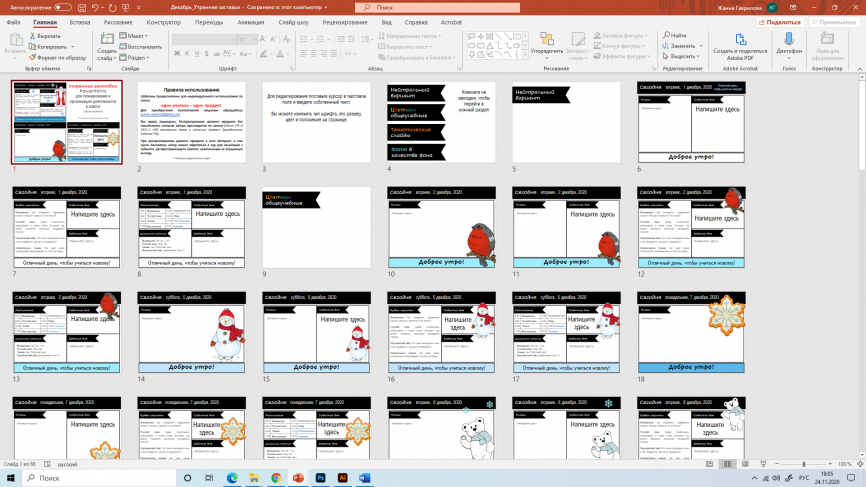Click Создать слайд icon
Screen dimensions: 866x487
point(106,44)
